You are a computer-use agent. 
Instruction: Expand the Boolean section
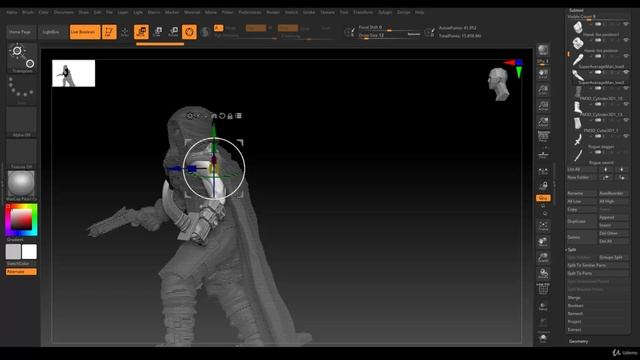coord(576,306)
